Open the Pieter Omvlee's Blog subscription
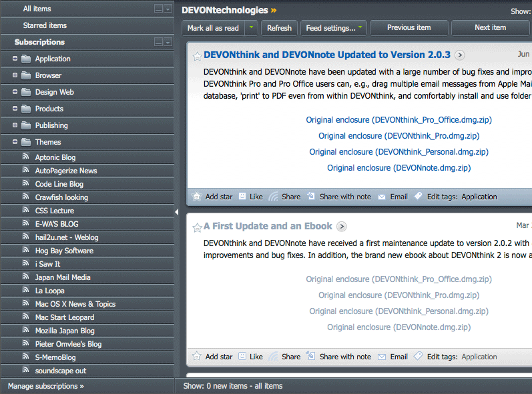Image resolution: width=532 pixels, height=394 pixels. point(87,344)
